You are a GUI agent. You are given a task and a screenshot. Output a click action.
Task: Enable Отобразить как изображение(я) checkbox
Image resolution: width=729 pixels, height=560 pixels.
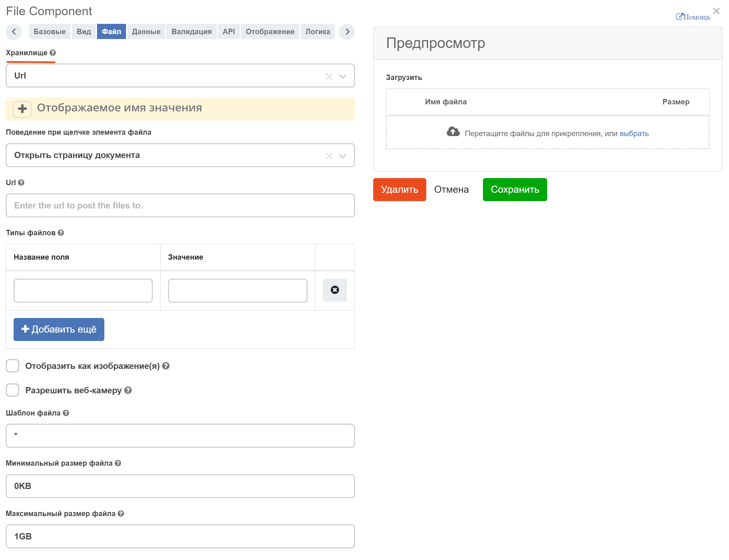coord(13,366)
